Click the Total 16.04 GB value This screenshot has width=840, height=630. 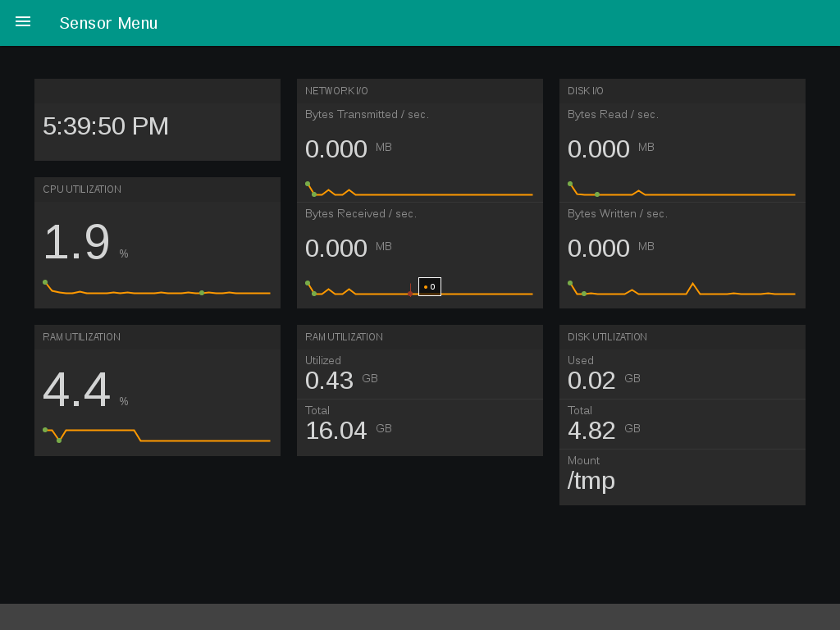point(336,430)
